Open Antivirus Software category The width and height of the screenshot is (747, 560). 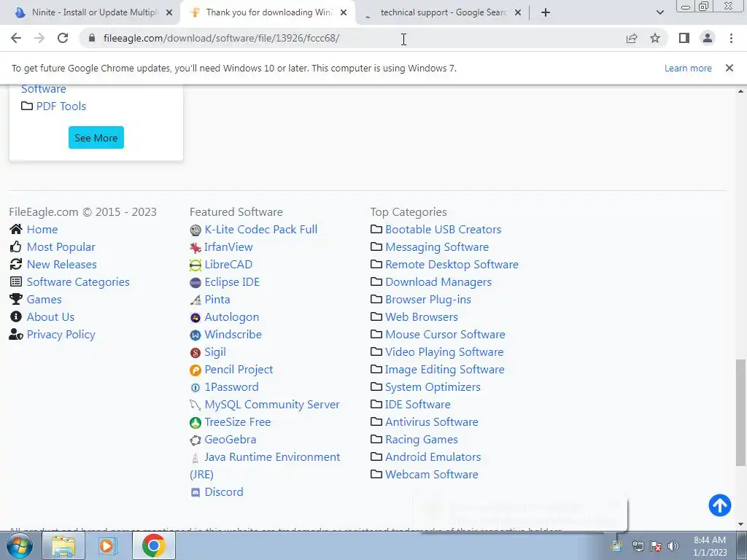tap(432, 421)
